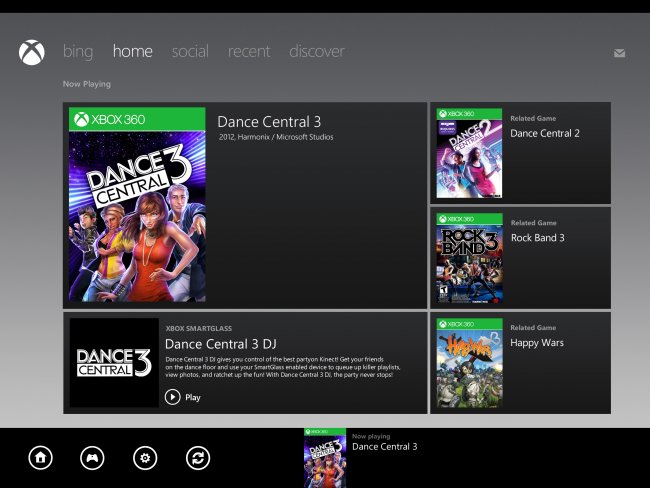Click the Dance Central 3 DJ logo tile
This screenshot has height=488, width=650.
coord(114,363)
